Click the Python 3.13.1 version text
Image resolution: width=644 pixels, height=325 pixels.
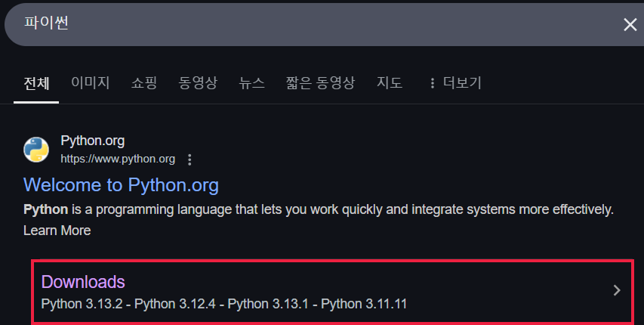268,304
